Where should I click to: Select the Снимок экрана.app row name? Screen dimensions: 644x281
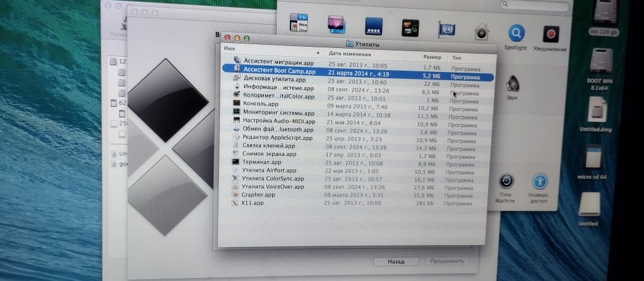[x=269, y=154]
